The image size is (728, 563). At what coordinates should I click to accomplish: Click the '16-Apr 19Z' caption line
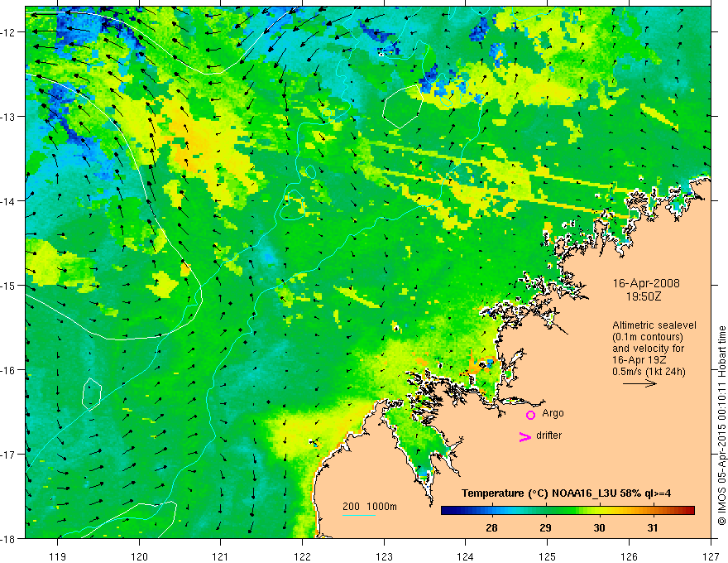tap(637, 360)
